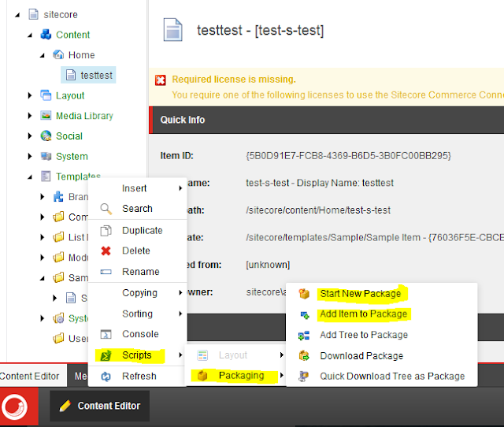
Task: Click the Add Item to Package icon
Action: pos(305,315)
